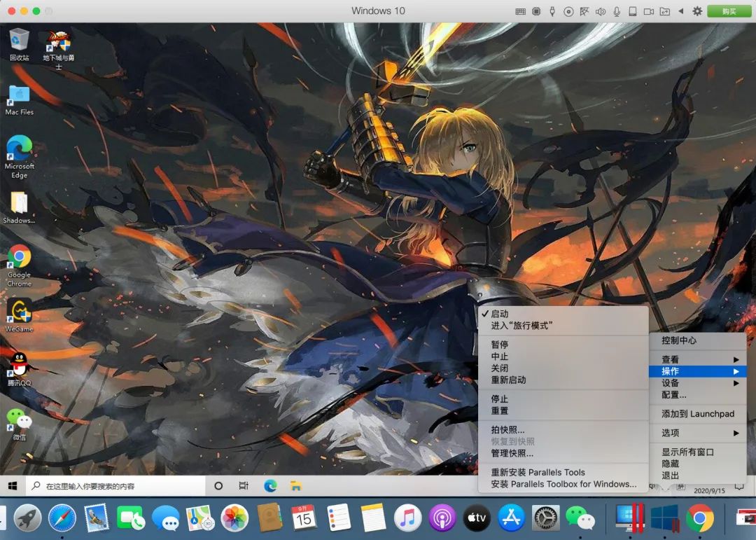The image size is (756, 540).
Task: Open the gear configuration icon in title bar
Action: [x=697, y=11]
